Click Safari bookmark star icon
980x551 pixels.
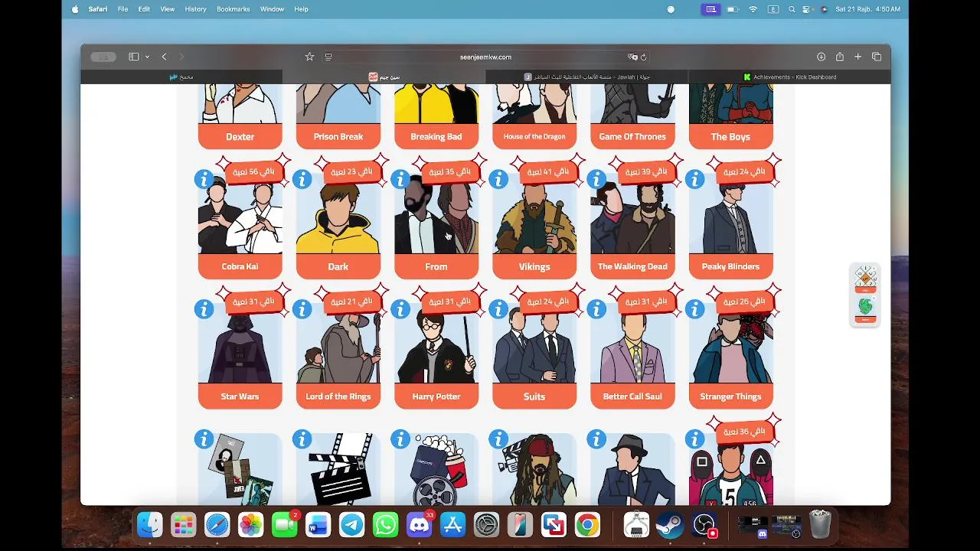pyautogui.click(x=309, y=57)
